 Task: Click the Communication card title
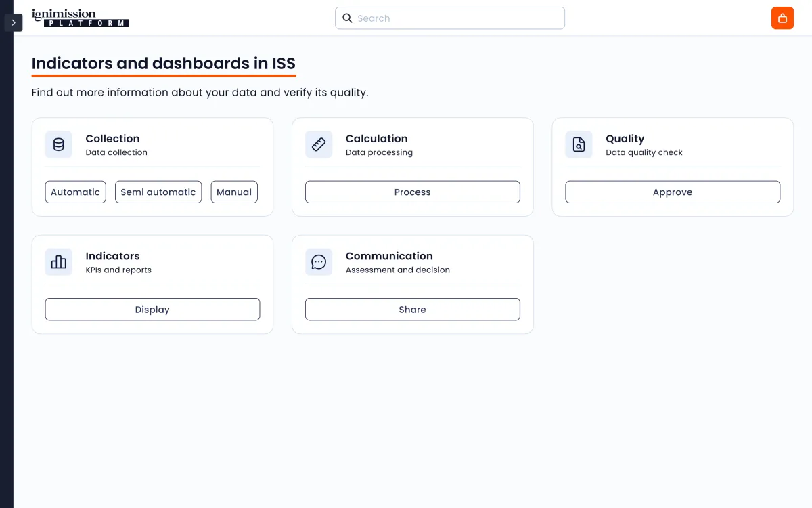point(389,256)
